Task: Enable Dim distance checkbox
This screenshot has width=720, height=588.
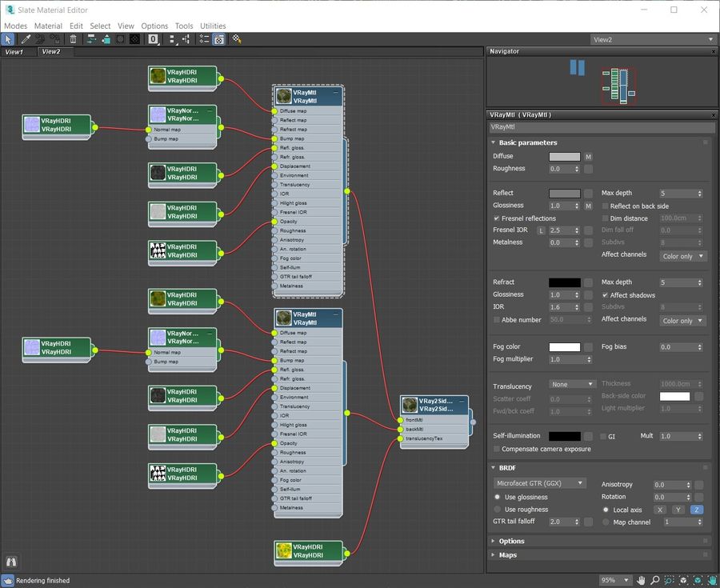Action: coord(606,218)
